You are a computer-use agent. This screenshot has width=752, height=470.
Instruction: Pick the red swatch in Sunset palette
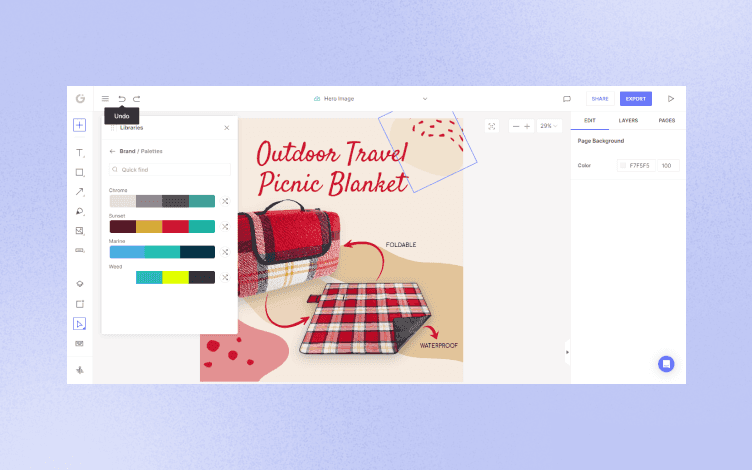point(175,226)
